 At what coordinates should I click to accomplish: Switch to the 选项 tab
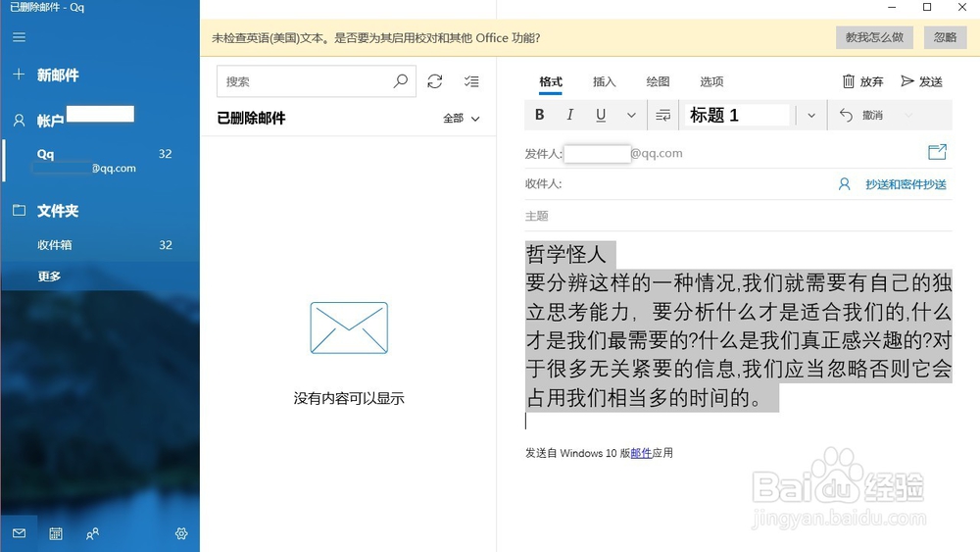711,82
